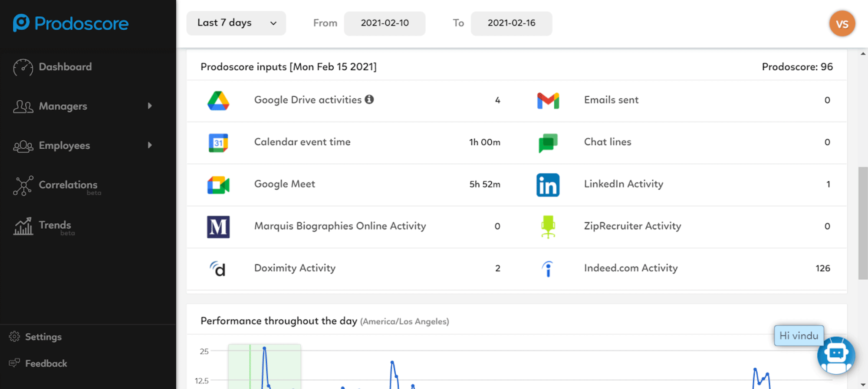Open the chatbot robot assistant

pos(836,355)
